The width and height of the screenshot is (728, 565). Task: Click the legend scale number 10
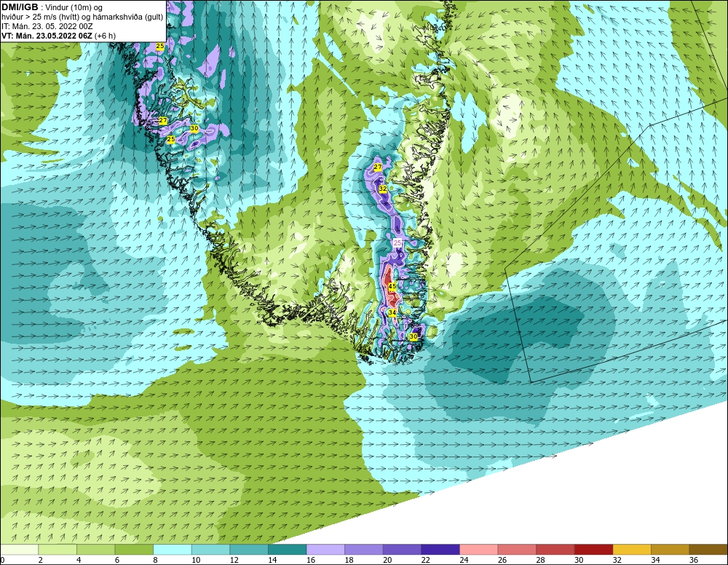click(x=197, y=560)
